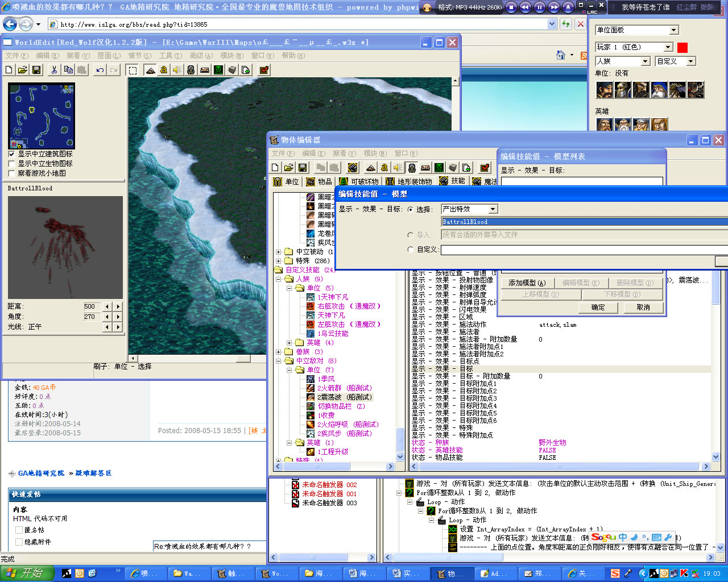Viewport: 728px width, 582px height.
Task: Click browser refresh green arrows button
Action: click(x=565, y=24)
